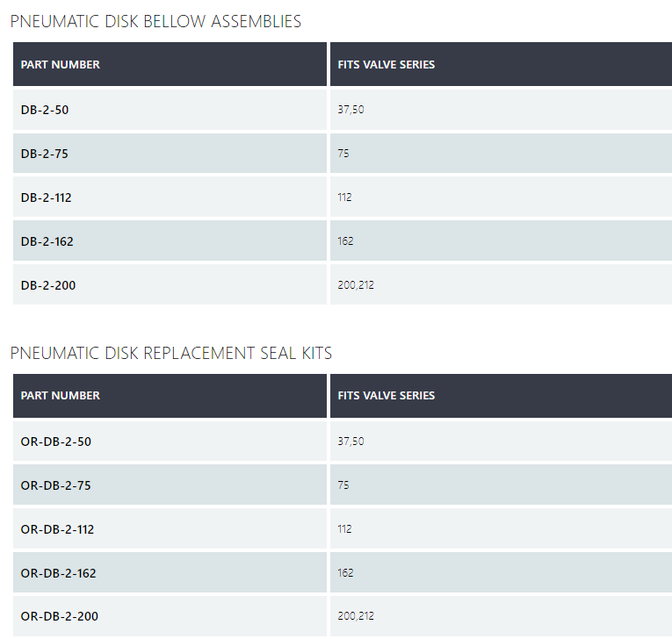672x639 pixels.
Task: Select the OR-DB-2-75 seal kit
Action: (55, 485)
